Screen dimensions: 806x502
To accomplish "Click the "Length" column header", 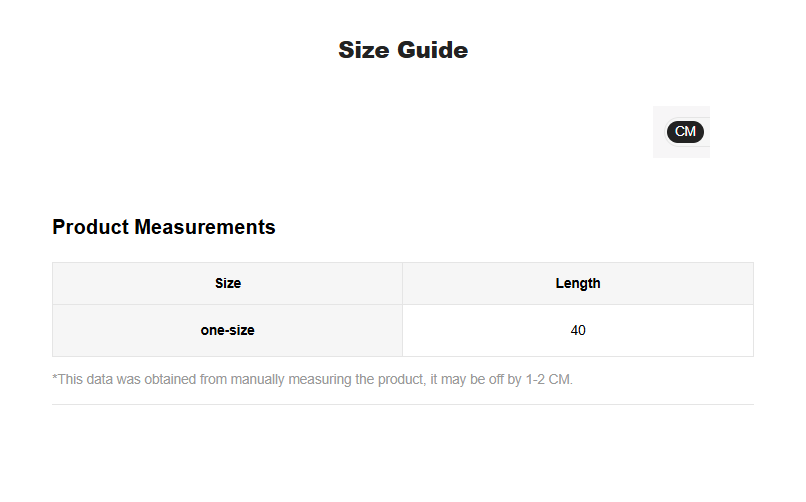I will pyautogui.click(x=578, y=283).
